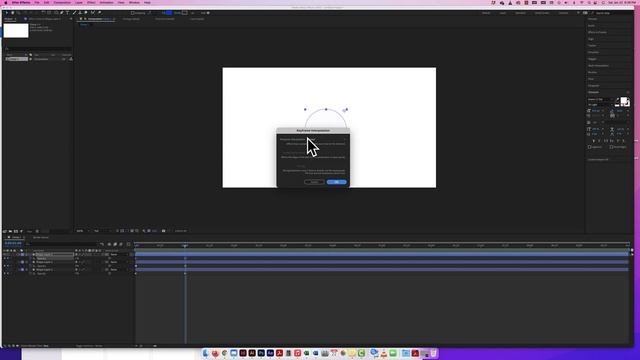Select the Selection tool in toolbar

point(7,13)
